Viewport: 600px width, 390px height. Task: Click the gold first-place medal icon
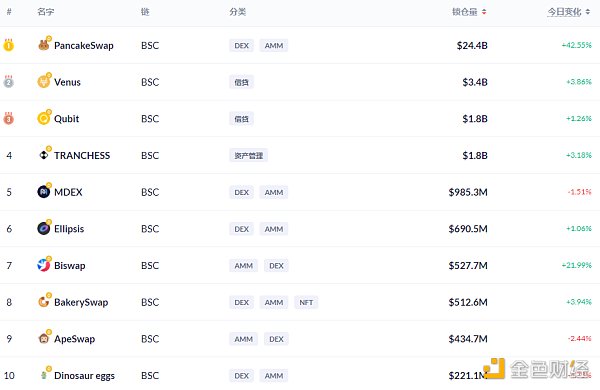8,45
